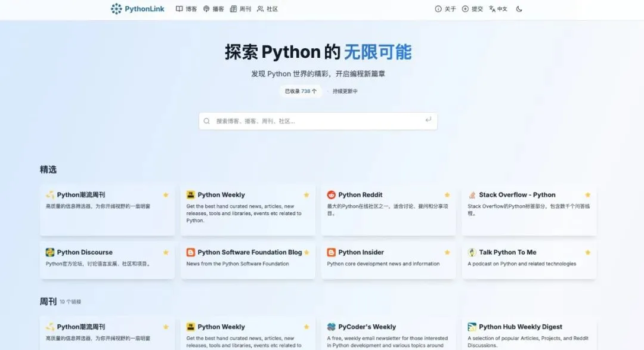644x350 pixels.
Task: Open featured Python潮流周刊 card title
Action: (81, 195)
